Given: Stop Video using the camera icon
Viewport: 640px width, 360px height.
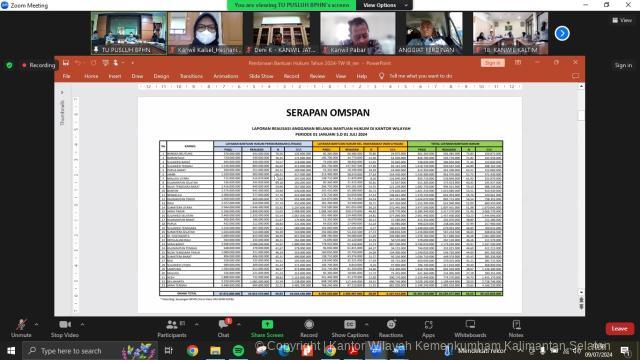Looking at the screenshot, I should (x=64, y=328).
